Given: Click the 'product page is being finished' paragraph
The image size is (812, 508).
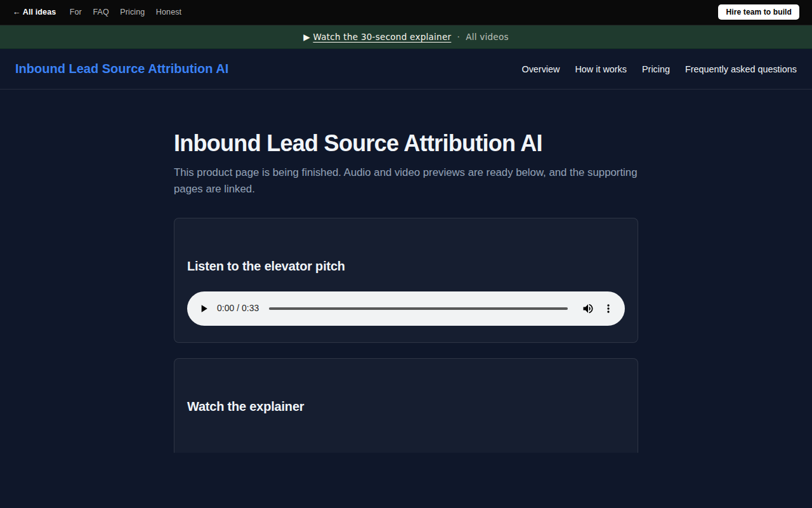Looking at the screenshot, I should [405, 180].
